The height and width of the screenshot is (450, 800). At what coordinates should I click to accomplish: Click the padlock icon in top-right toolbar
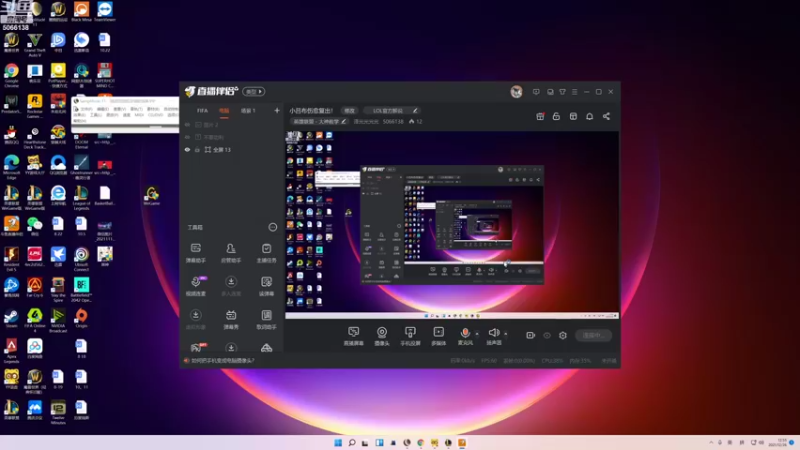click(x=556, y=116)
